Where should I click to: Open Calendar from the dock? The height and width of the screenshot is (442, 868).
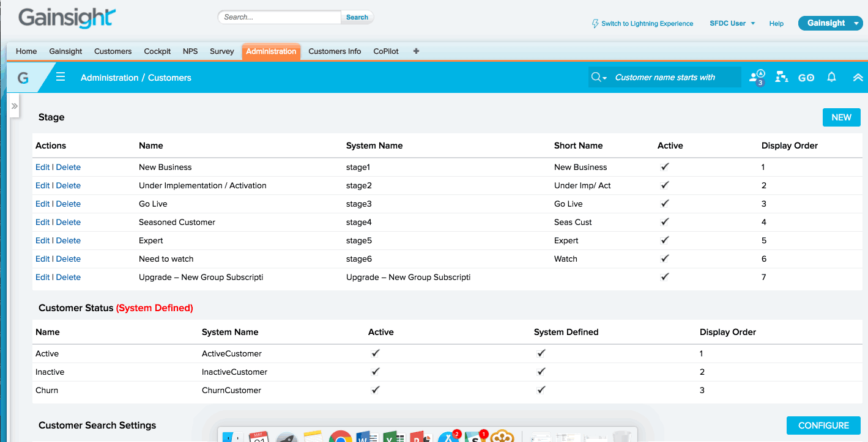(259, 436)
